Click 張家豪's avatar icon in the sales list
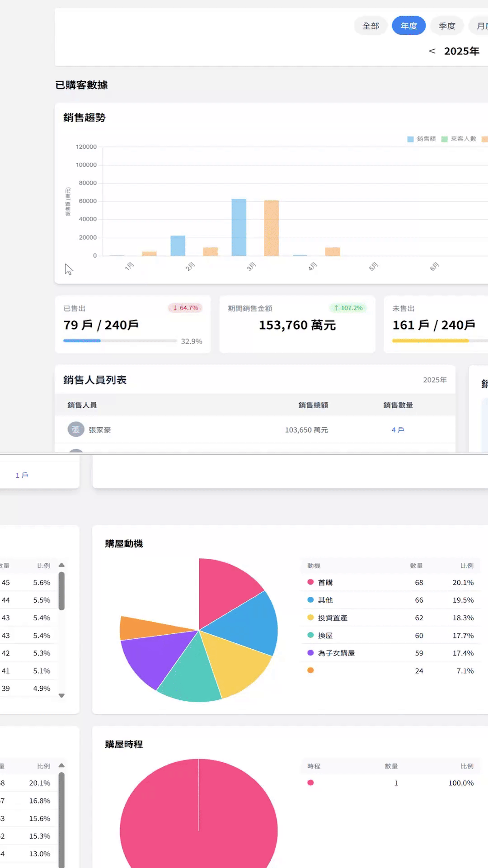The height and width of the screenshot is (868, 488). coord(76,429)
